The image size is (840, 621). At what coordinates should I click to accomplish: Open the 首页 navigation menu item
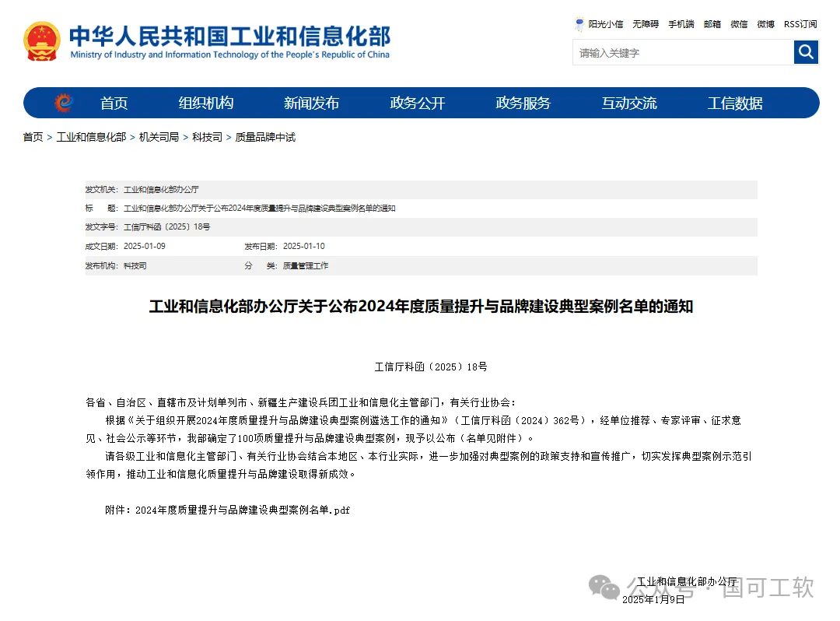(114, 103)
